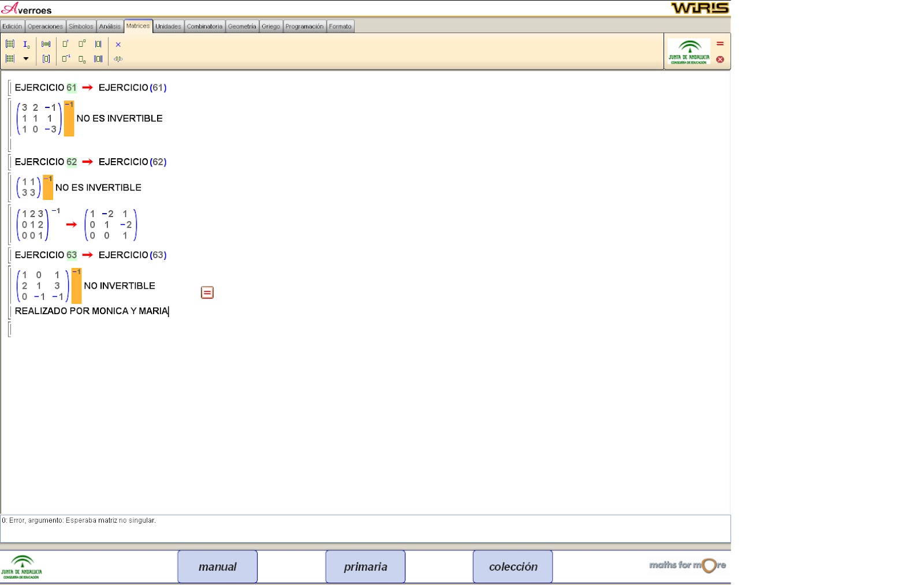Open the Edición tab
Screen dimensions: 924x585
click(12, 27)
